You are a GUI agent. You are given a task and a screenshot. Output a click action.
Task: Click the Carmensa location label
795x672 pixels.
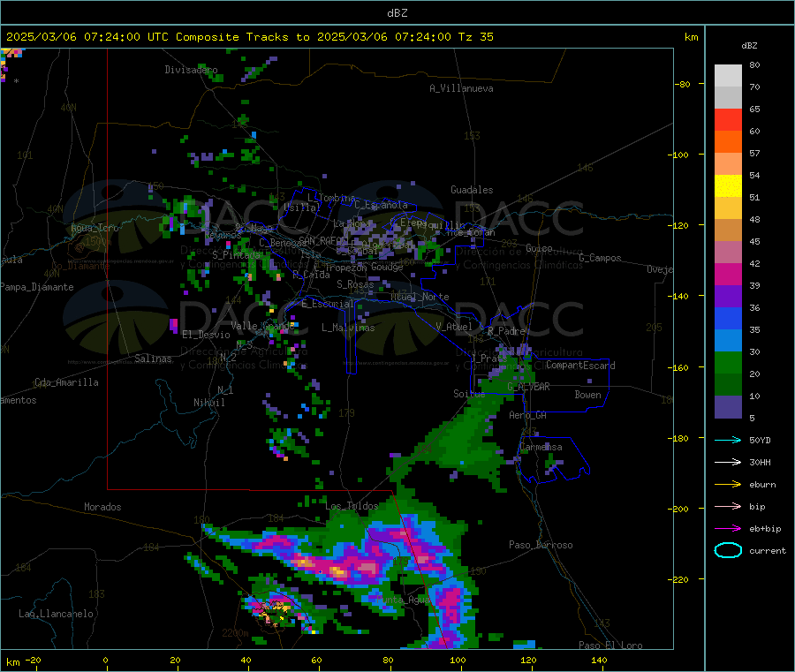click(x=541, y=447)
